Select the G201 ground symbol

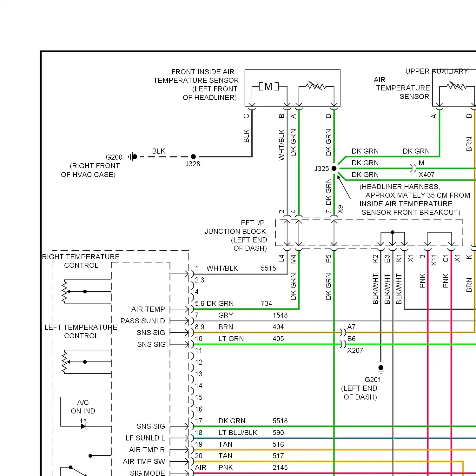381,370
